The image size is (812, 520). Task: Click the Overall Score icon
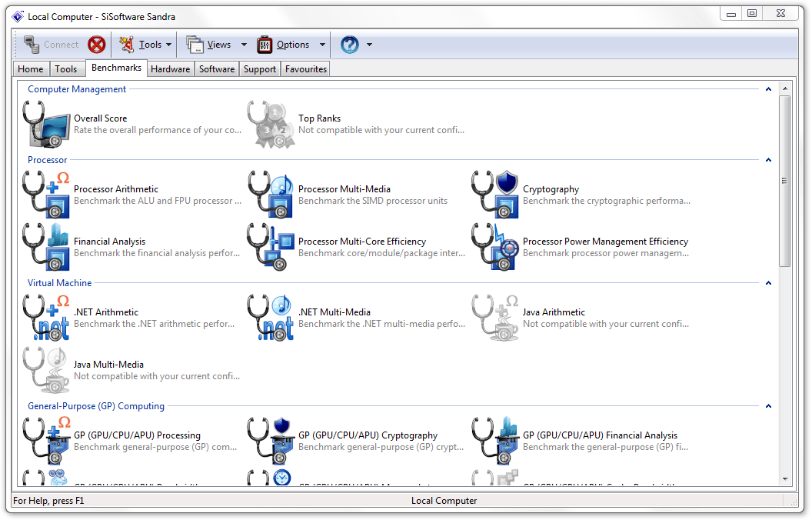(46, 125)
